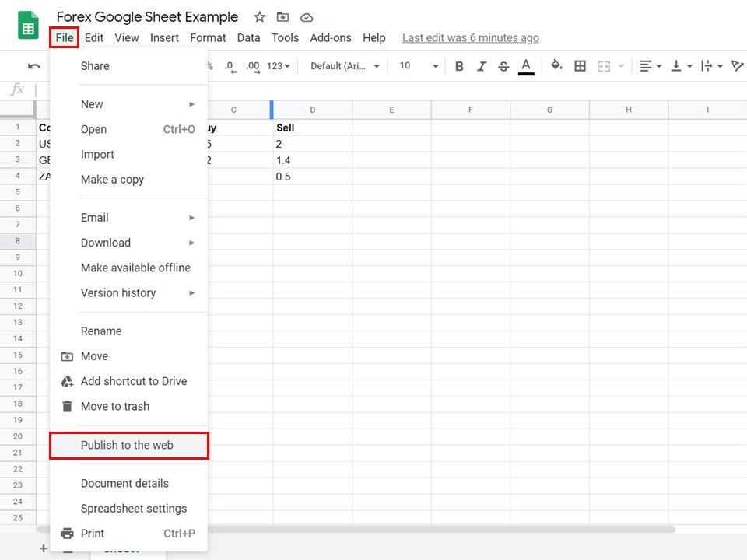
Task: Click the Last edit was 6 minutes ago link
Action: click(470, 37)
